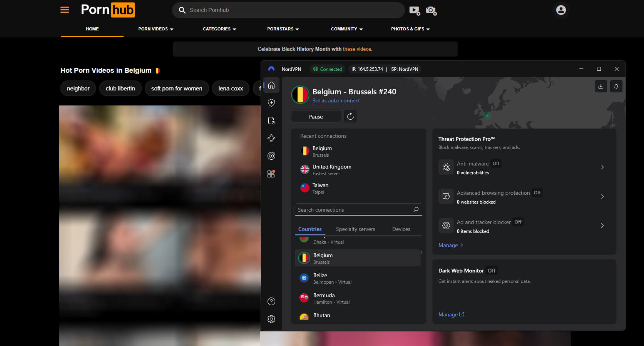Open Threat Protection shield icon in sidebar
The width and height of the screenshot is (644, 346).
[271, 103]
